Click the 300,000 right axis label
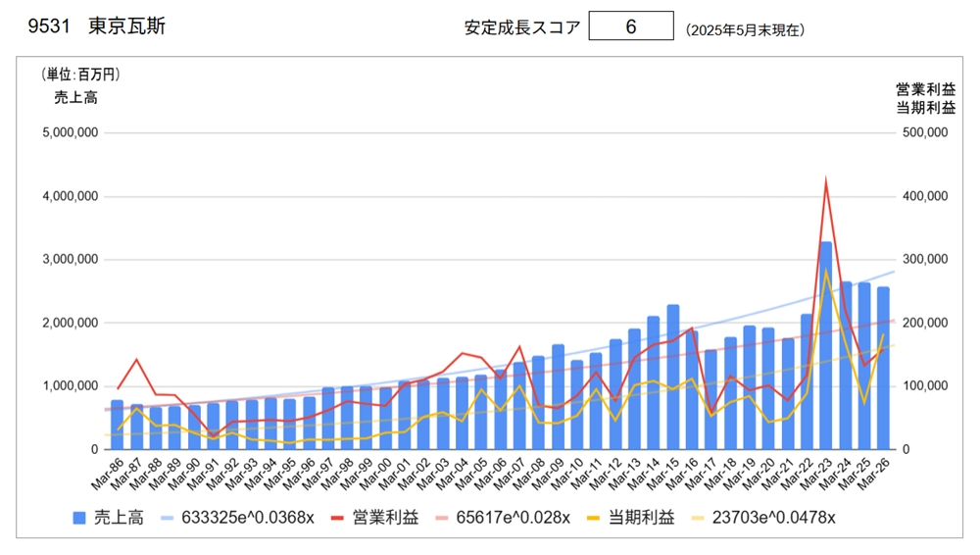This screenshot has width=980, height=555. click(925, 260)
